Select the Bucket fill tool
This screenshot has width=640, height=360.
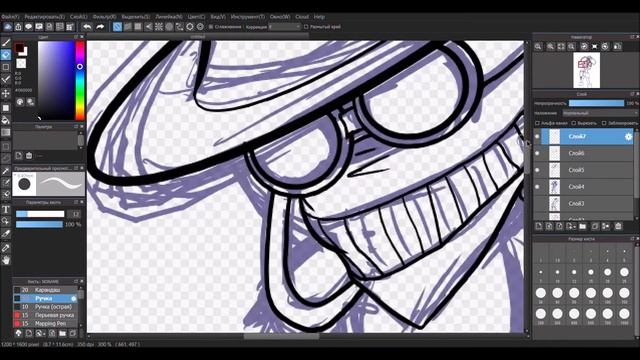(6, 120)
